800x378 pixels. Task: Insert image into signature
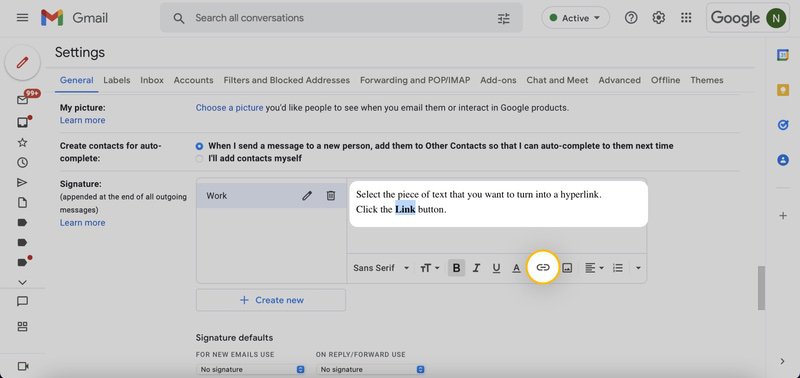[x=567, y=268]
